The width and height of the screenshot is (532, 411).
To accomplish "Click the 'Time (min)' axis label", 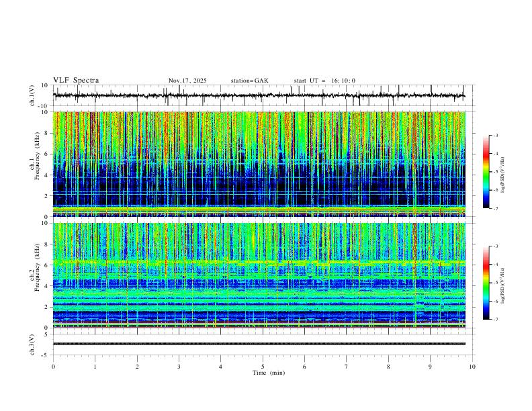I will 269,373.
